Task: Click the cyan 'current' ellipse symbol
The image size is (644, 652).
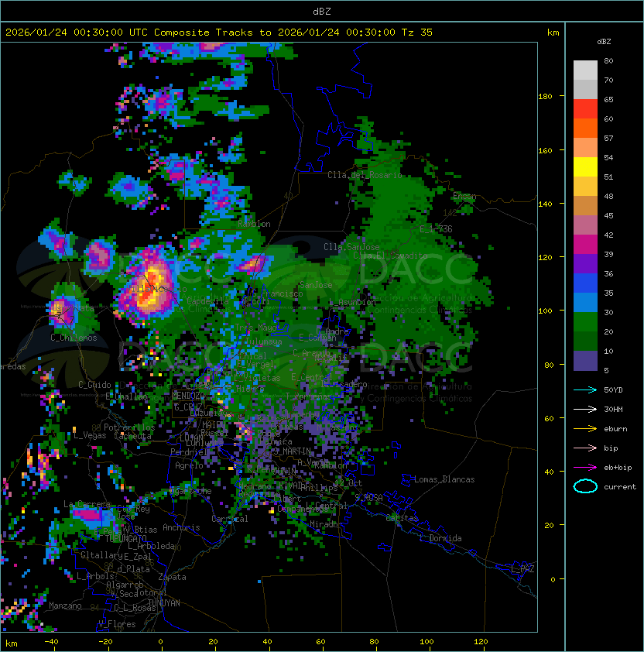Action: point(585,486)
